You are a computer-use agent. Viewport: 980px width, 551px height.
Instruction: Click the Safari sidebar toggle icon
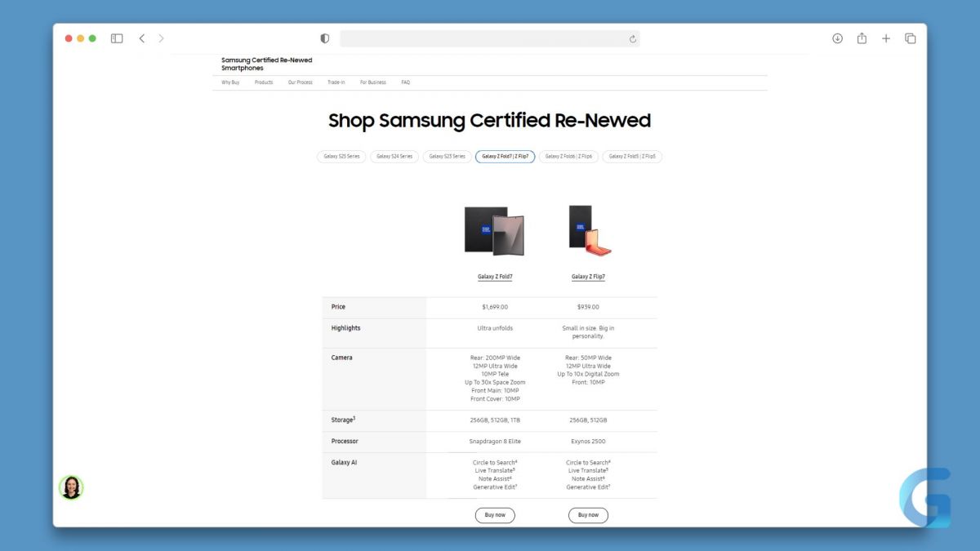117,38
